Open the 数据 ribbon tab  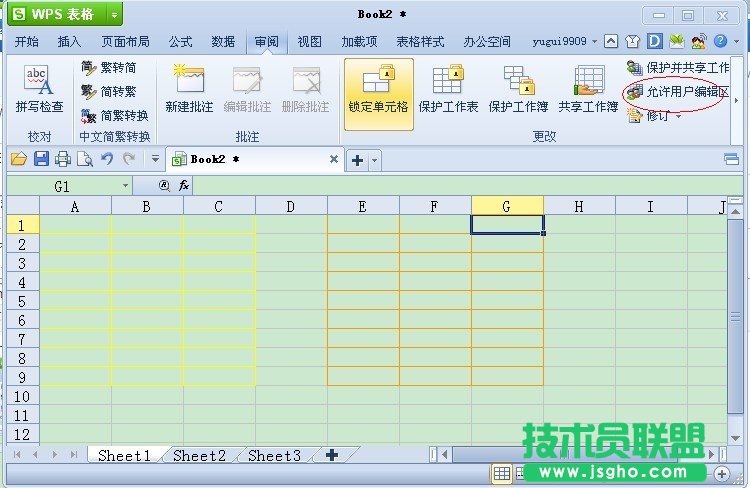pyautogui.click(x=223, y=42)
